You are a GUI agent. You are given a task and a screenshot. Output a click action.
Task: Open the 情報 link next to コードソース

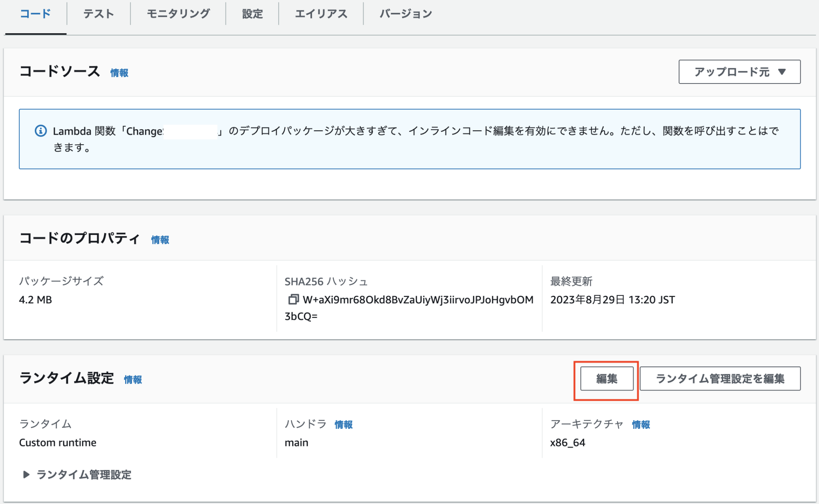119,73
